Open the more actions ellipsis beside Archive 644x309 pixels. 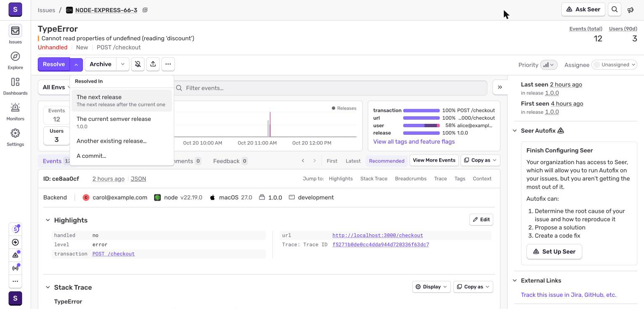pyautogui.click(x=168, y=64)
